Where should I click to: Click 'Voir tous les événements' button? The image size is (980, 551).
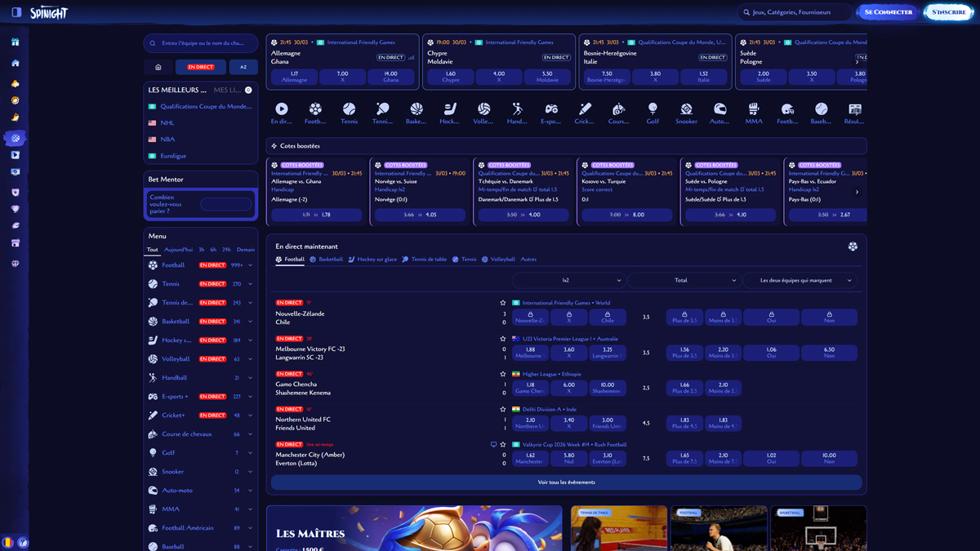pyautogui.click(x=566, y=482)
